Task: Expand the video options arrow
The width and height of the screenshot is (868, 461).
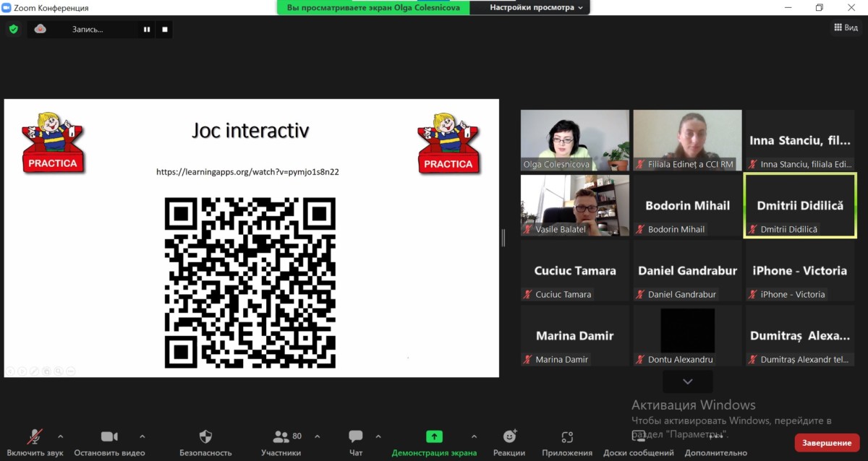Action: 142,436
